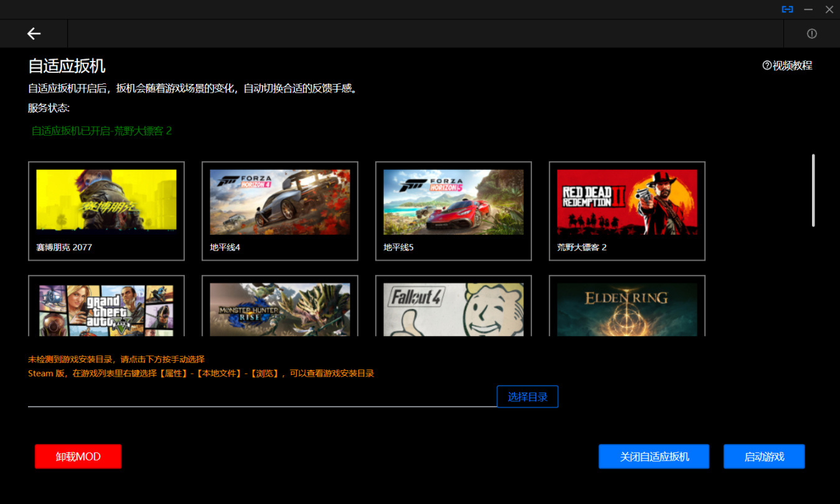Click the Steam 版 directory hint line
The image size is (840, 504).
point(201,374)
